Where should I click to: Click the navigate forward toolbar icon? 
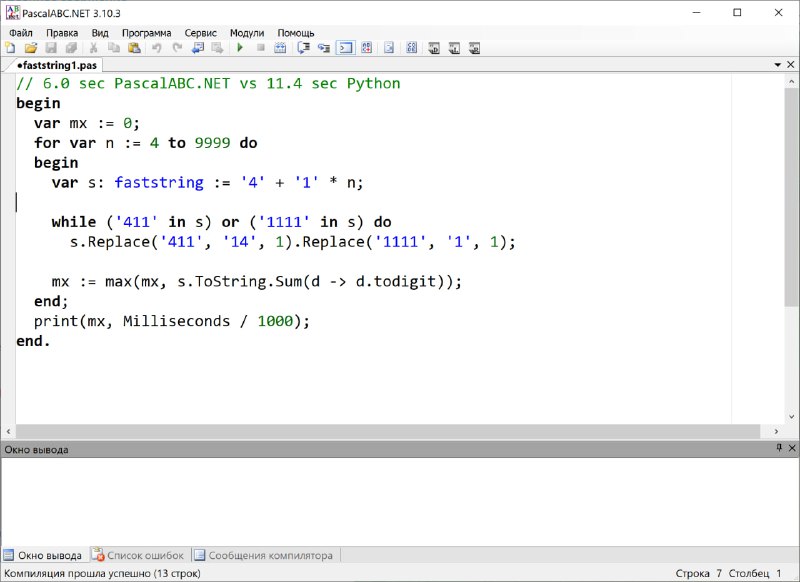(218, 48)
